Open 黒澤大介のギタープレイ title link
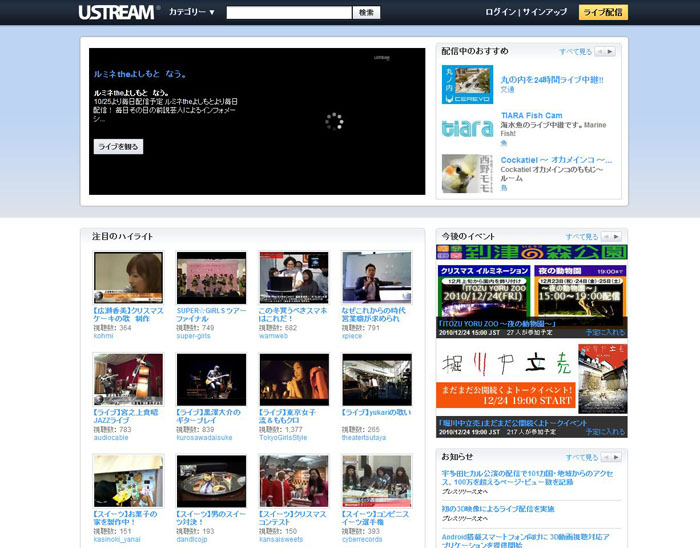This screenshot has width=700, height=548. [208, 416]
